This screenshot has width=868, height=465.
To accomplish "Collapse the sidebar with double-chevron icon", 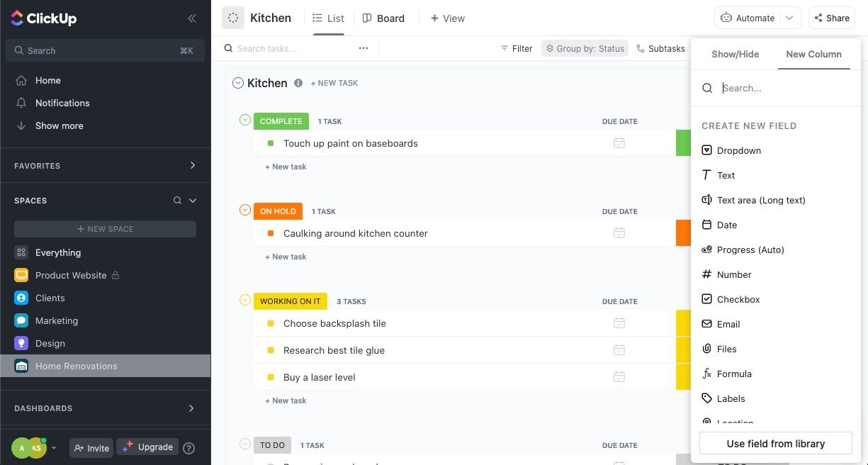I will point(191,18).
